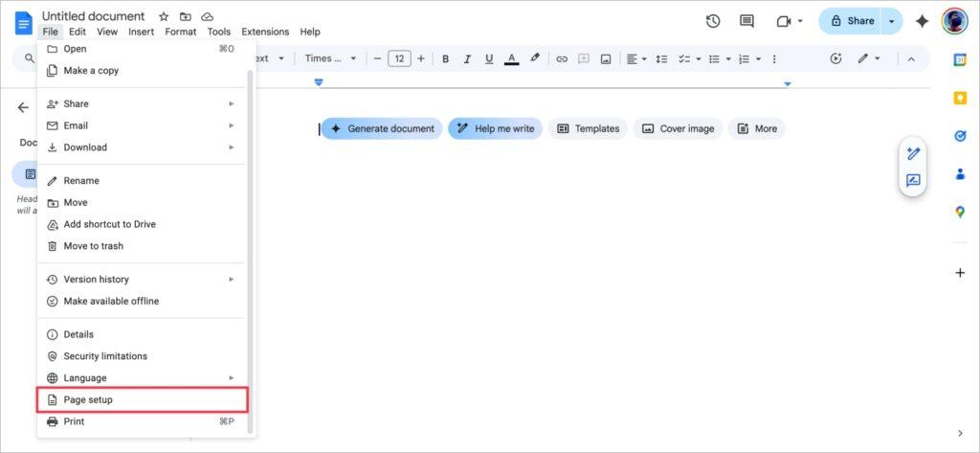980x453 pixels.
Task: Star the Untitled document
Action: pos(164,17)
